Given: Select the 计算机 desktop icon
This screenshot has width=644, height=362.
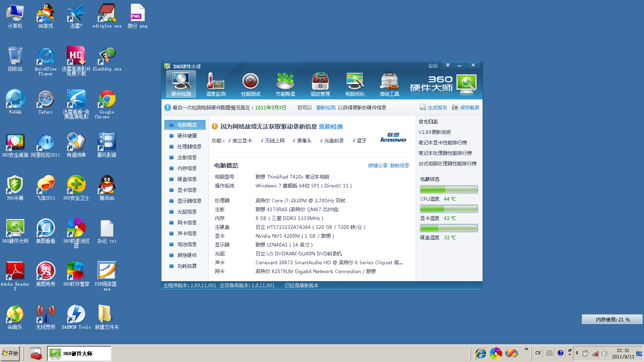Looking at the screenshot, I should click(15, 16).
